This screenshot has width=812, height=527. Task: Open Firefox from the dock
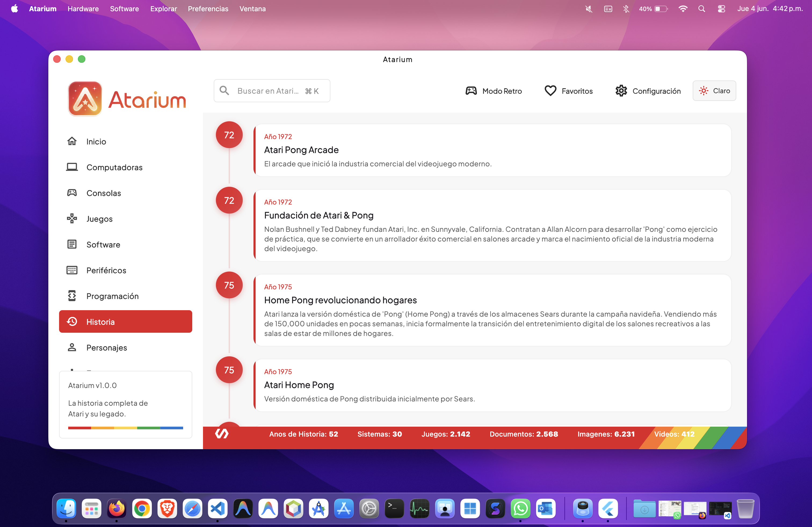117,508
